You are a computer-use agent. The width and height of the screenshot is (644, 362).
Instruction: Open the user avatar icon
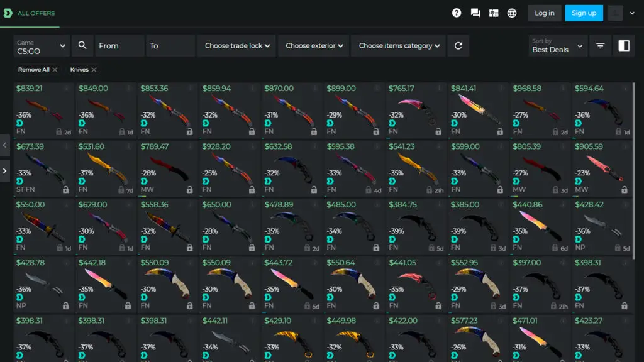coord(615,13)
